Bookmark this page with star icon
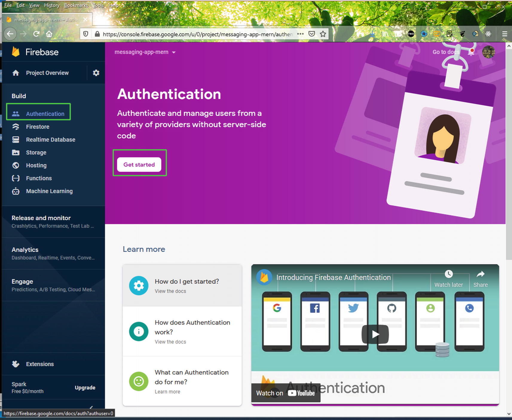The width and height of the screenshot is (512, 420). click(323, 34)
